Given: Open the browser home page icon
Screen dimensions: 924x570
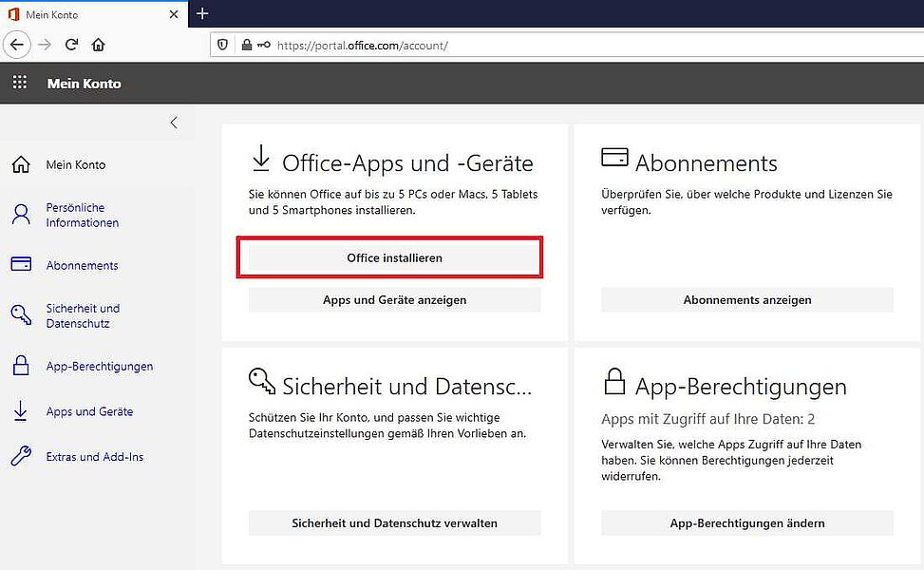Looking at the screenshot, I should click(99, 45).
